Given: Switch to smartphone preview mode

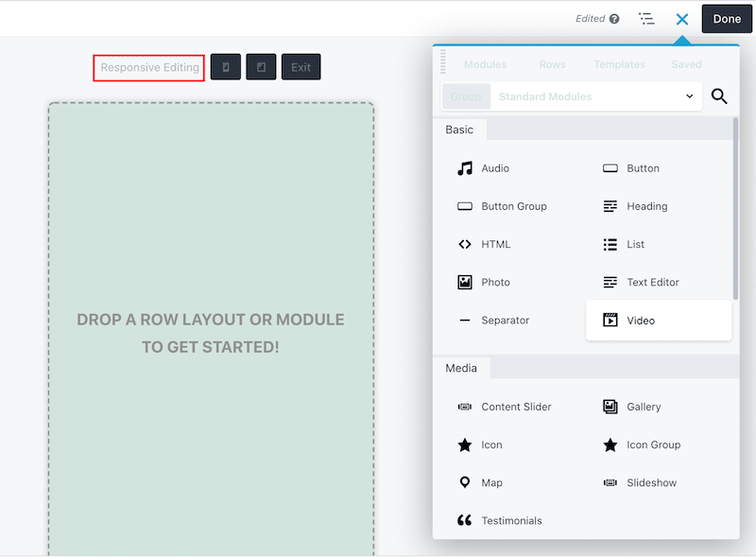Looking at the screenshot, I should pyautogui.click(x=226, y=66).
